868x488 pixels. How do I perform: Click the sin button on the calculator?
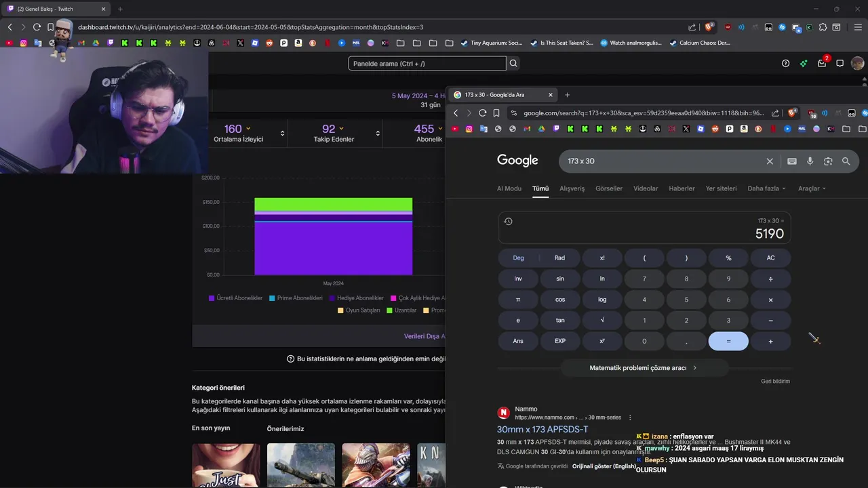[559, 279]
